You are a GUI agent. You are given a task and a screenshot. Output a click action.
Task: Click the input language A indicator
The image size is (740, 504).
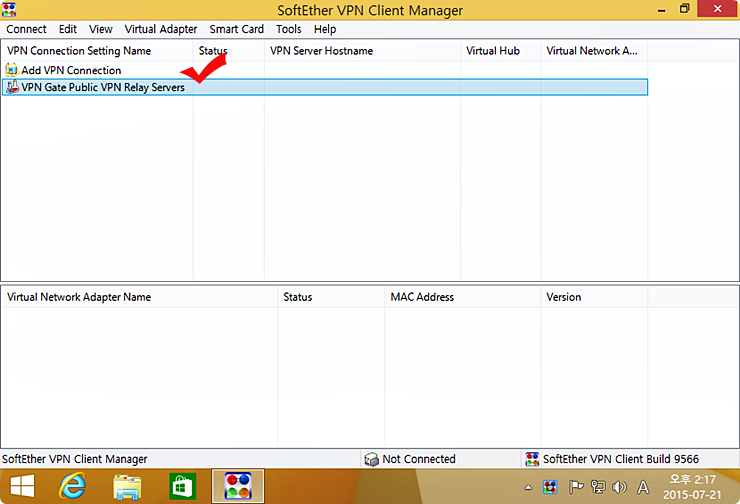tap(643, 487)
